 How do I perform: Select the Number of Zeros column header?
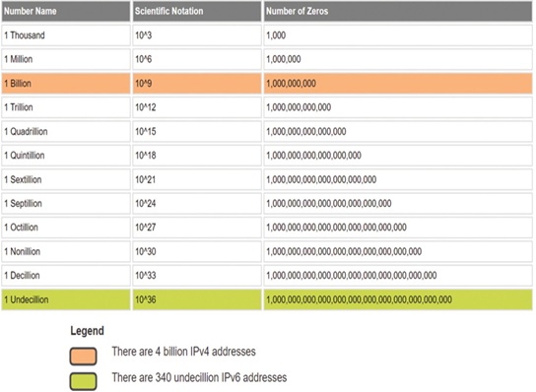click(x=398, y=11)
